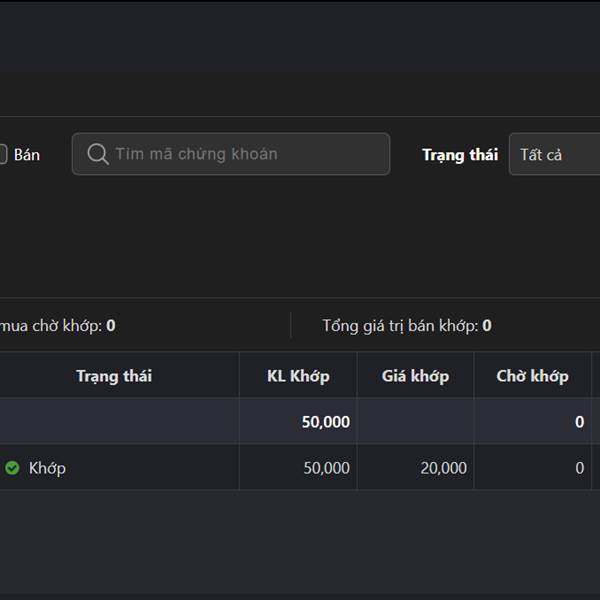The height and width of the screenshot is (600, 600).
Task: Select the mua chờ khớp total value
Action: click(x=111, y=326)
